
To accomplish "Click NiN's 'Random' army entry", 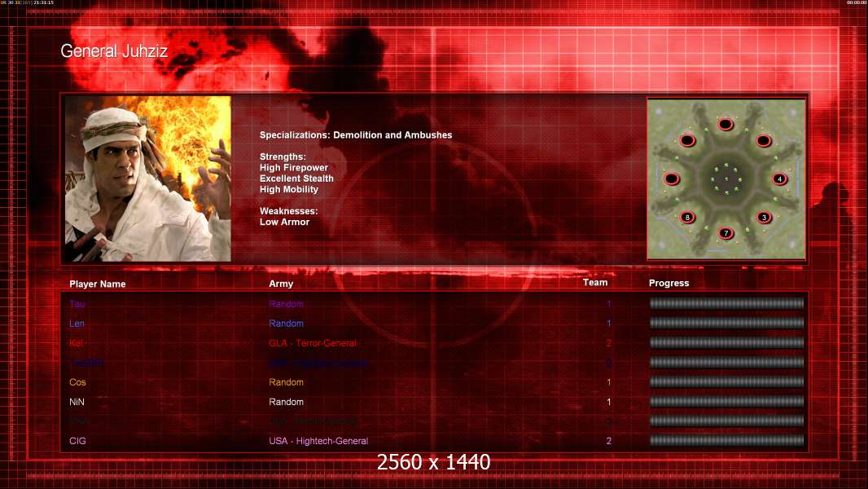I will point(286,402).
